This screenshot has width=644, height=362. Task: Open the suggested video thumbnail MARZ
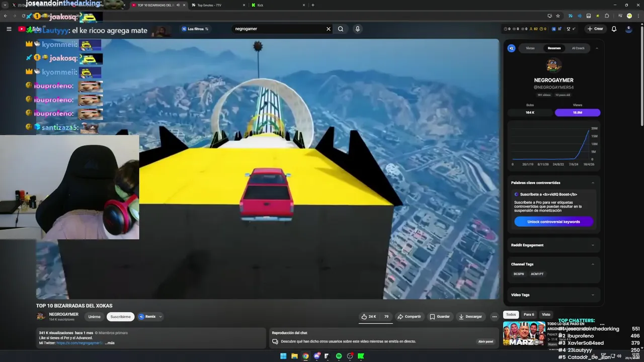point(524,334)
